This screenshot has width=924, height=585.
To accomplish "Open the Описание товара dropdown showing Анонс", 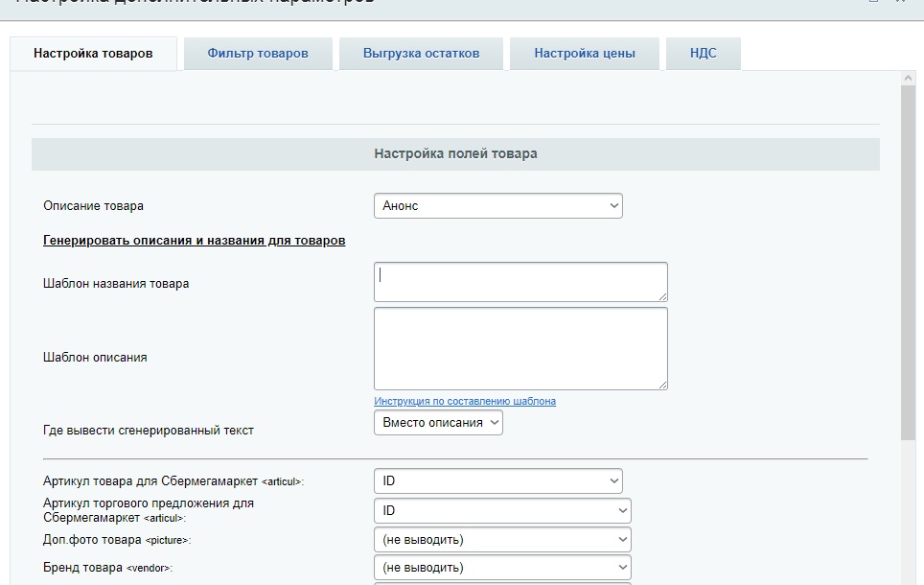I will (497, 206).
